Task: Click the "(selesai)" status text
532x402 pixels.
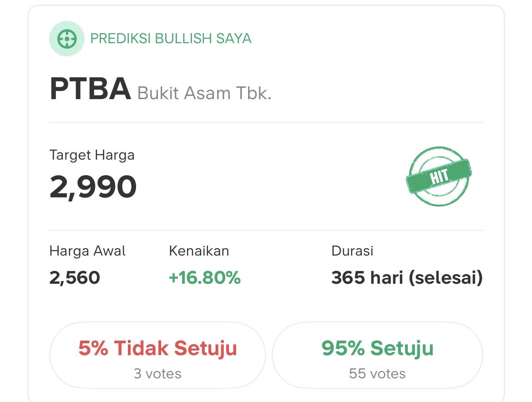Action: click(x=445, y=277)
